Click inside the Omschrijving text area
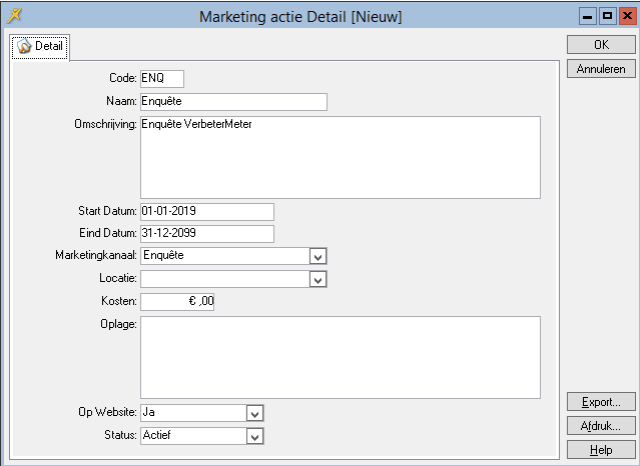The width and height of the screenshot is (640, 466). click(340, 157)
